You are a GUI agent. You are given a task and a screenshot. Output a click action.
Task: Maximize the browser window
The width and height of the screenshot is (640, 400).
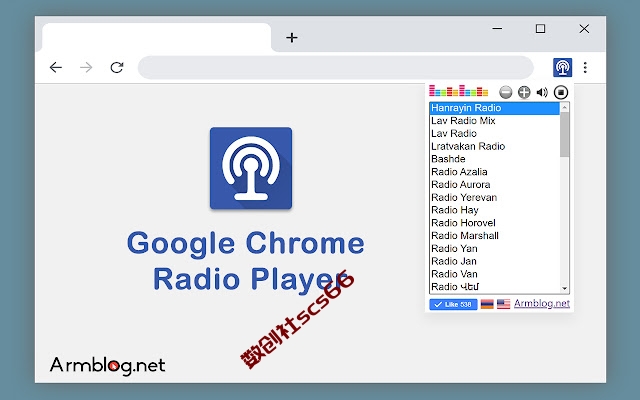(540, 29)
